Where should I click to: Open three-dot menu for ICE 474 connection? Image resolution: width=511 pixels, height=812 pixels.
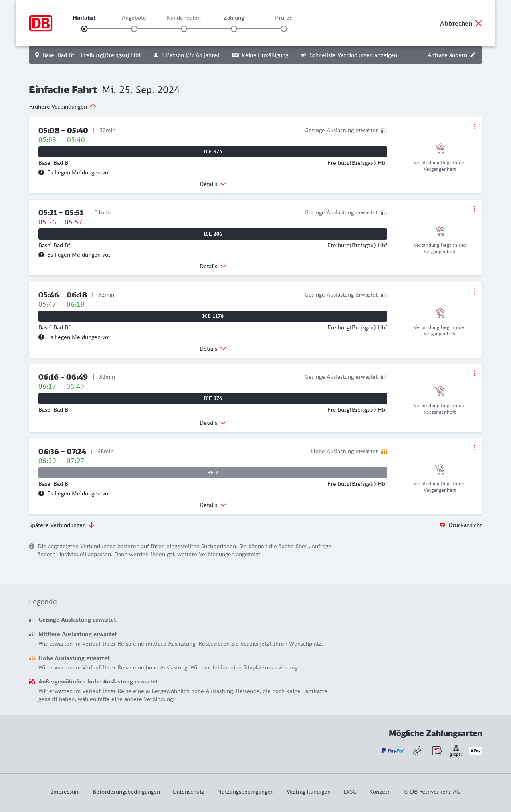pyautogui.click(x=475, y=127)
